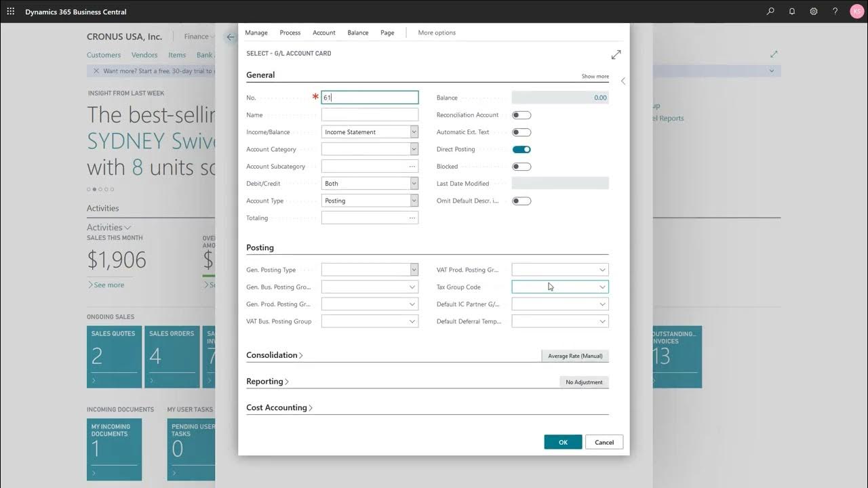Confirm with the OK button
This screenshot has width=868, height=488.
(563, 442)
